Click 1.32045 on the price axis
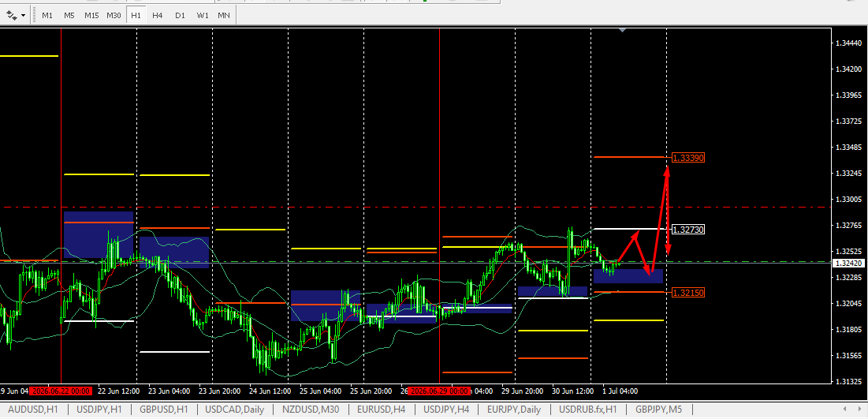The height and width of the screenshot is (419, 868). point(848,303)
